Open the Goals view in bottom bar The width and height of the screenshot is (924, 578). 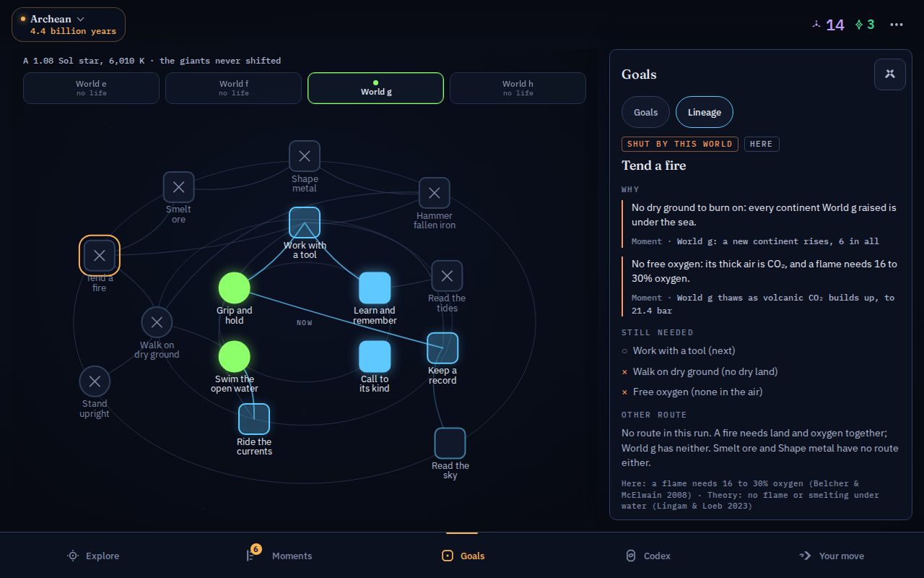[463, 556]
